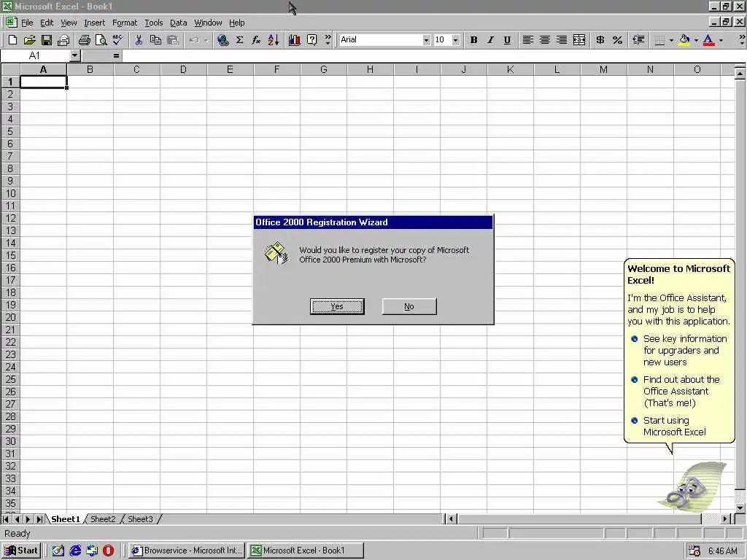Expand Font Color dropdown arrow
The image size is (747, 560).
pyautogui.click(x=721, y=41)
